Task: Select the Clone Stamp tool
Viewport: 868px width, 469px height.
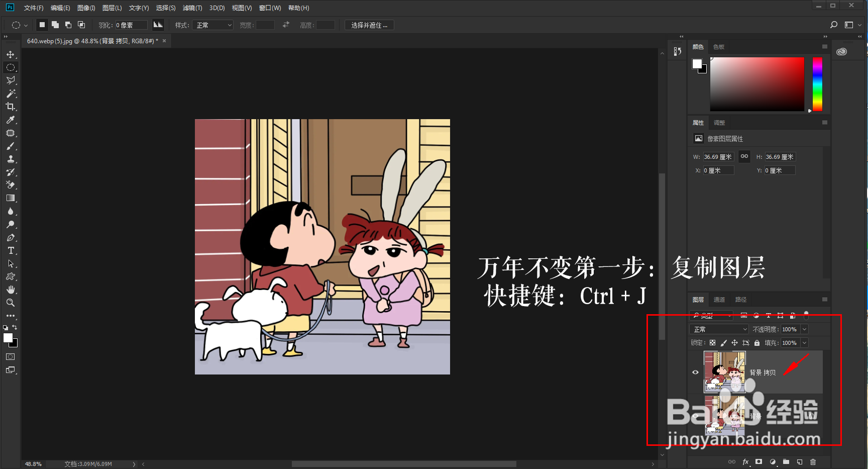Action: tap(11, 159)
